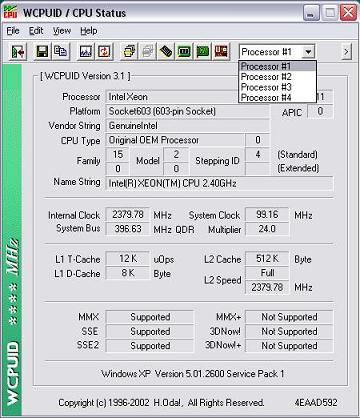Click the yellow stacked windows icon
Image resolution: width=360 pixels, height=418 pixels.
point(129,52)
